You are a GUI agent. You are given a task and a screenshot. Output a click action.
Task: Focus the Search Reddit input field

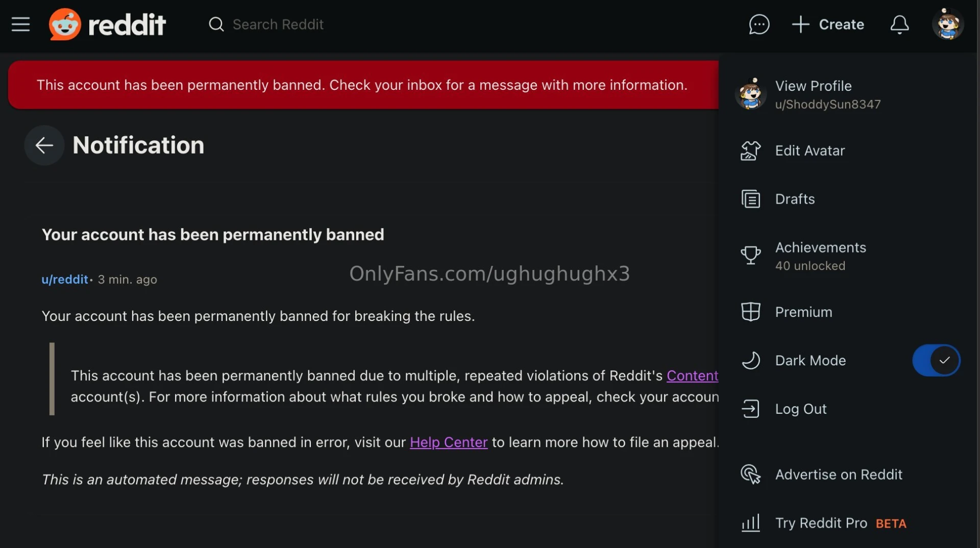[278, 24]
